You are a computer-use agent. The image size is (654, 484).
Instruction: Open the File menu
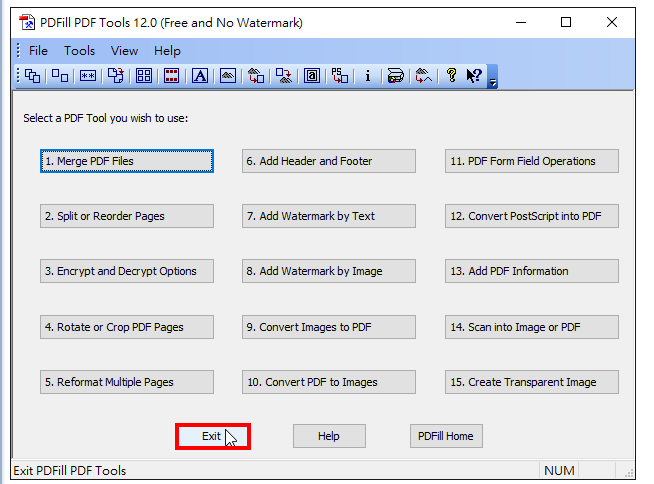38,51
